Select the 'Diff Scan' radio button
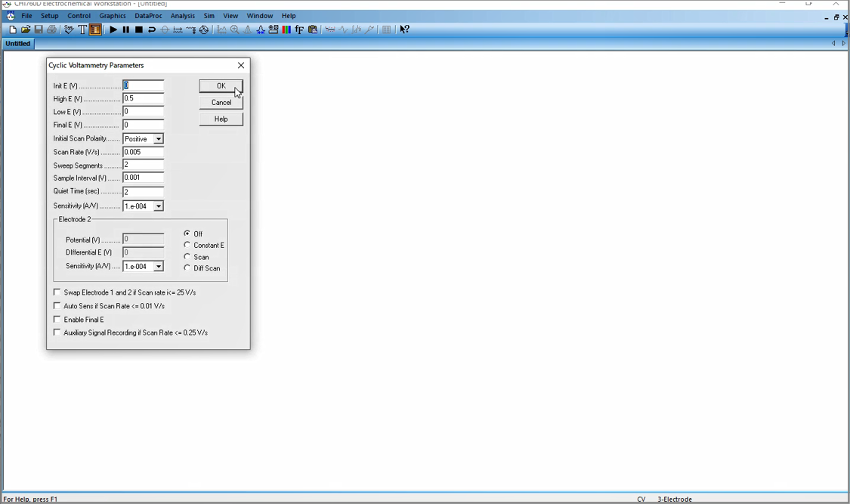Image resolution: width=850 pixels, height=504 pixels. [187, 267]
